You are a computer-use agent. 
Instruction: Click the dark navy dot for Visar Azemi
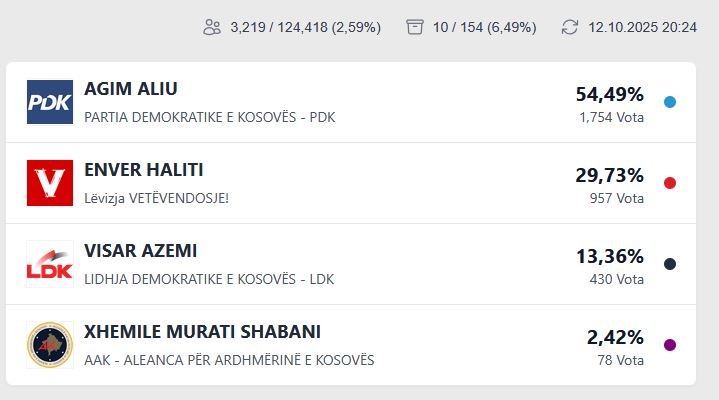point(670,264)
